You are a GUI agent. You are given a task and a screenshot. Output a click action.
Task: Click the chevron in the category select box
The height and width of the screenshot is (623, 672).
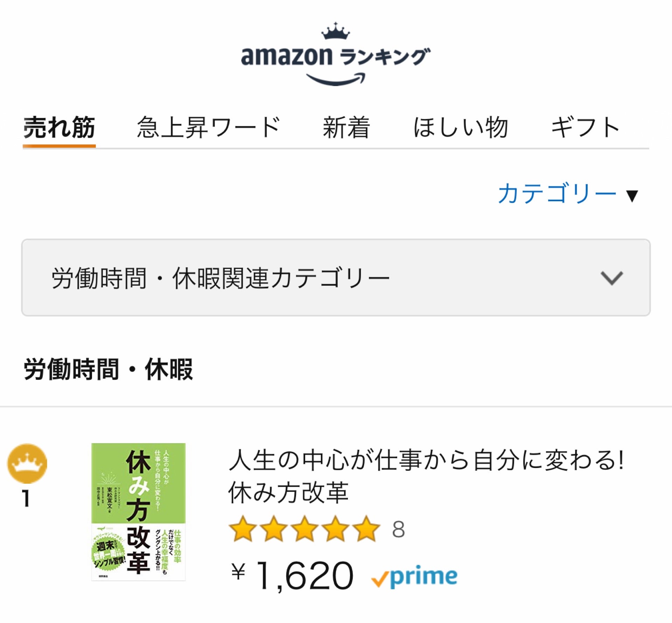pyautogui.click(x=611, y=278)
